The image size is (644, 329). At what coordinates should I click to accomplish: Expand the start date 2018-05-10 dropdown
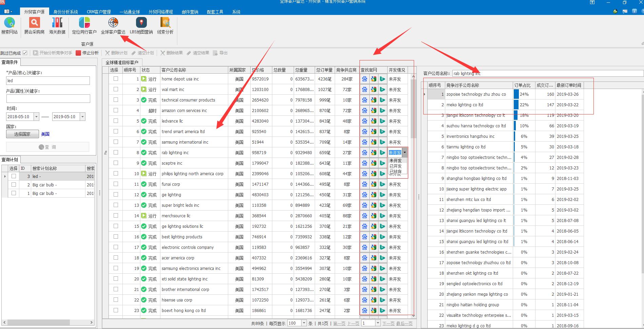pyautogui.click(x=36, y=117)
